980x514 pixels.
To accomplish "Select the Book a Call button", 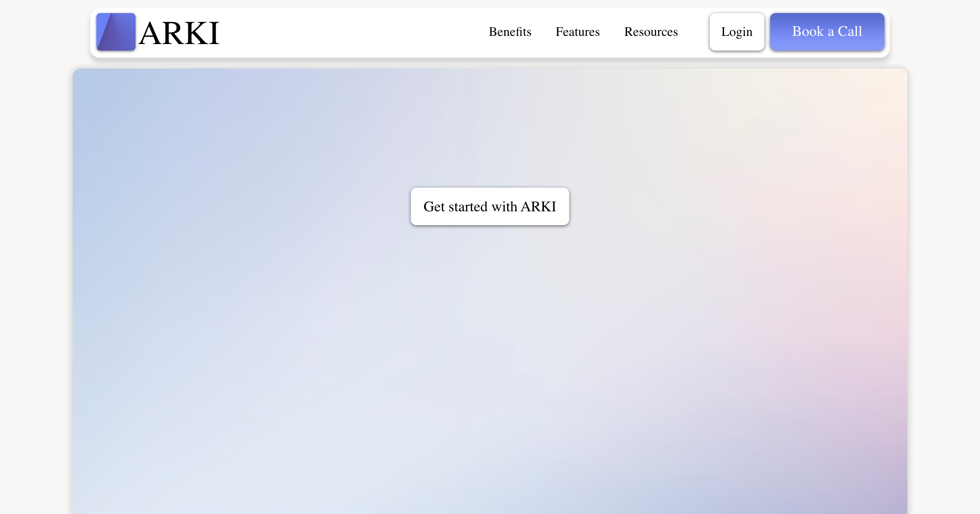I will point(827,32).
